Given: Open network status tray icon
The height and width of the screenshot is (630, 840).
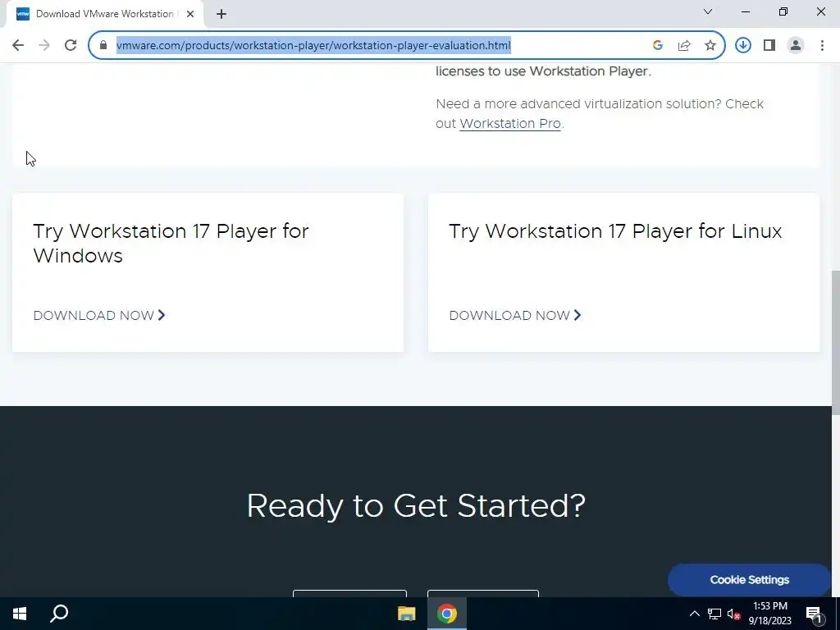Looking at the screenshot, I should click(x=714, y=614).
